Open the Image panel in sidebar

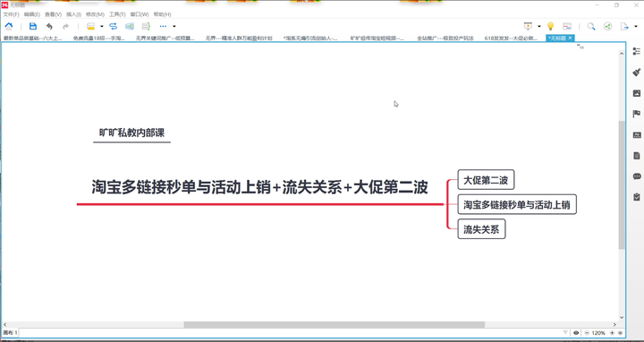tap(637, 93)
